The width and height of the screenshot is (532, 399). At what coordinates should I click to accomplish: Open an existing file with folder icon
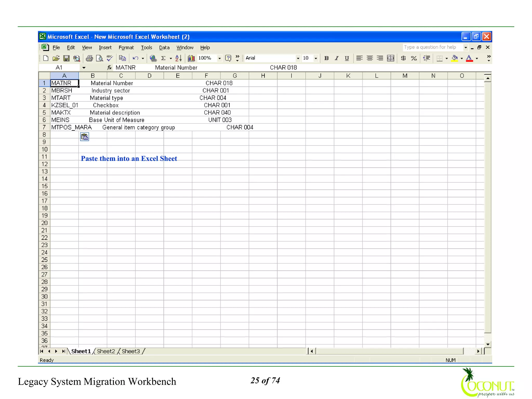point(56,58)
